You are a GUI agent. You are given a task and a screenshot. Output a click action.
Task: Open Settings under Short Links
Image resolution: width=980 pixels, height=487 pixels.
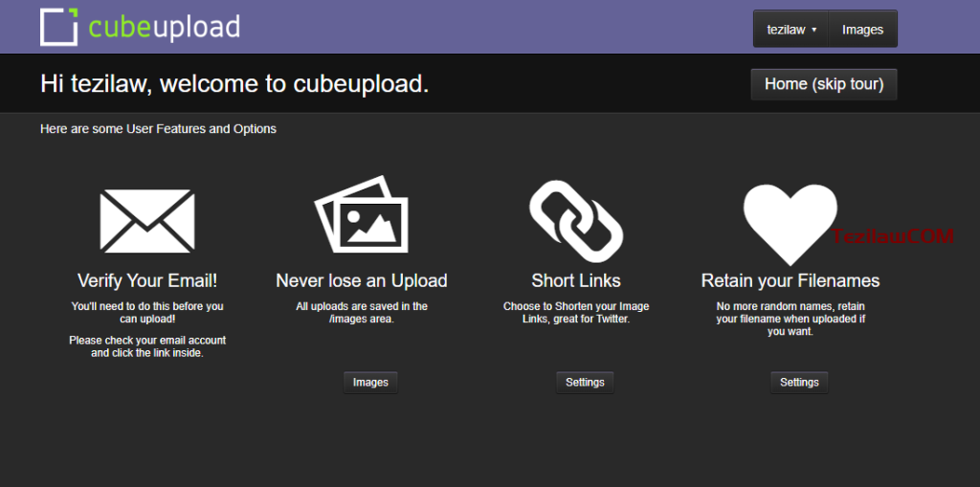click(585, 383)
